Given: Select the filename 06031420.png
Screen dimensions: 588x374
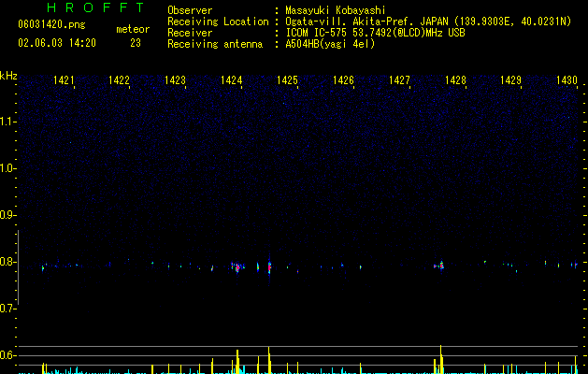Looking at the screenshot, I should point(51,24).
